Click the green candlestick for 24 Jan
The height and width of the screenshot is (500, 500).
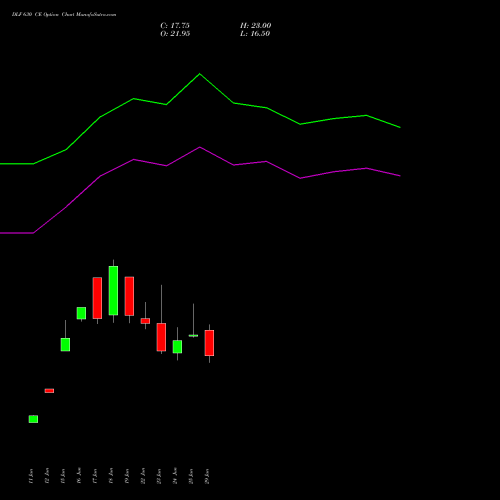tap(177, 347)
